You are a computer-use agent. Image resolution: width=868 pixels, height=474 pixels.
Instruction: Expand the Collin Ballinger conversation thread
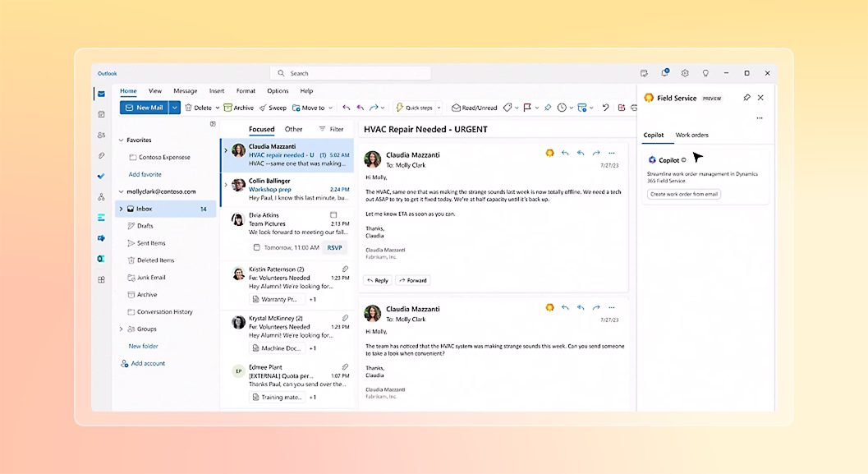[x=226, y=184]
